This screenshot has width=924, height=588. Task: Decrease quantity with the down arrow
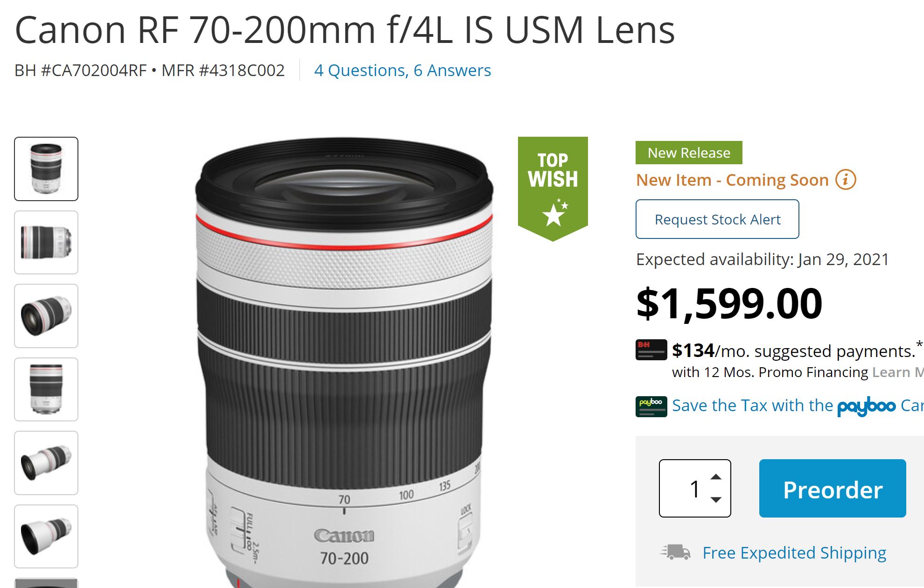(x=716, y=499)
